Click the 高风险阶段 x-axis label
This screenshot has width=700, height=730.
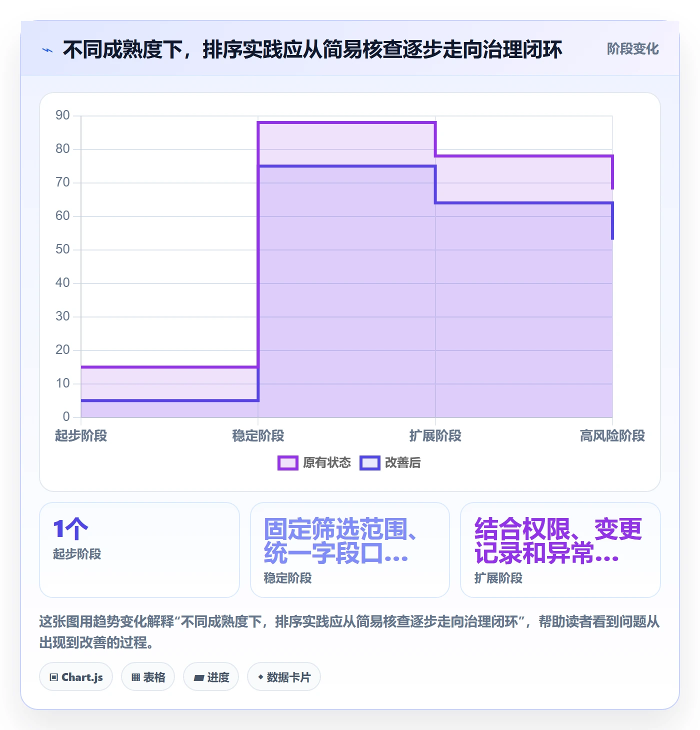pos(612,436)
